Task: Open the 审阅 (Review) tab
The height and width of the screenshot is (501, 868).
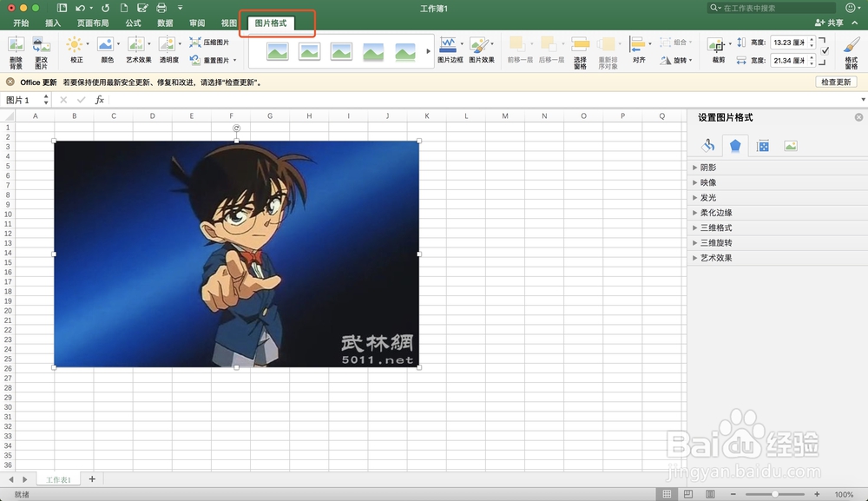Action: click(x=197, y=23)
